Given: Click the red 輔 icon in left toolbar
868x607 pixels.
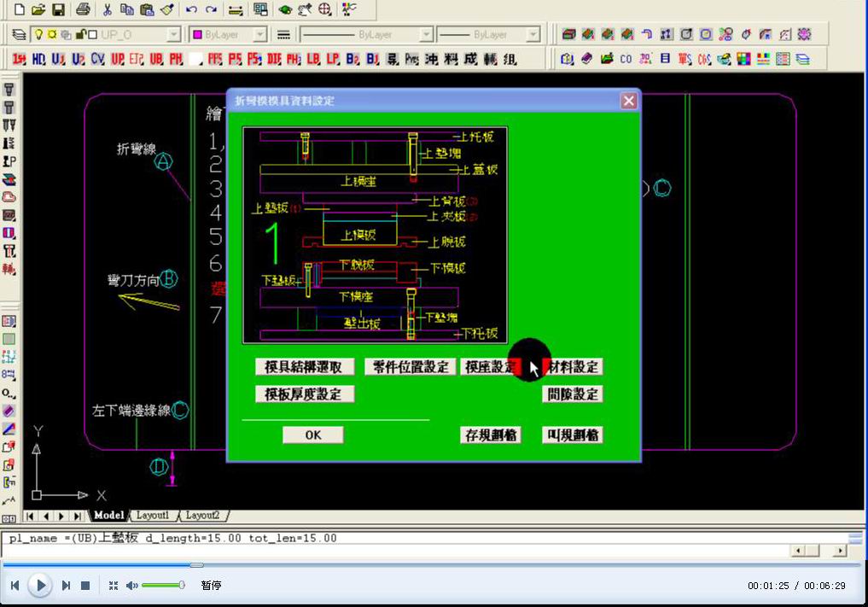Looking at the screenshot, I should (9, 269).
